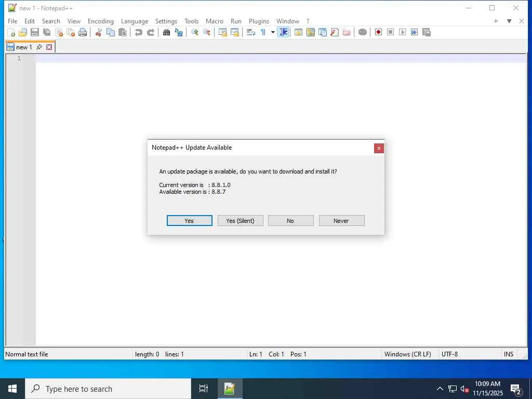
Task: Click No in the update dialog
Action: click(x=291, y=220)
